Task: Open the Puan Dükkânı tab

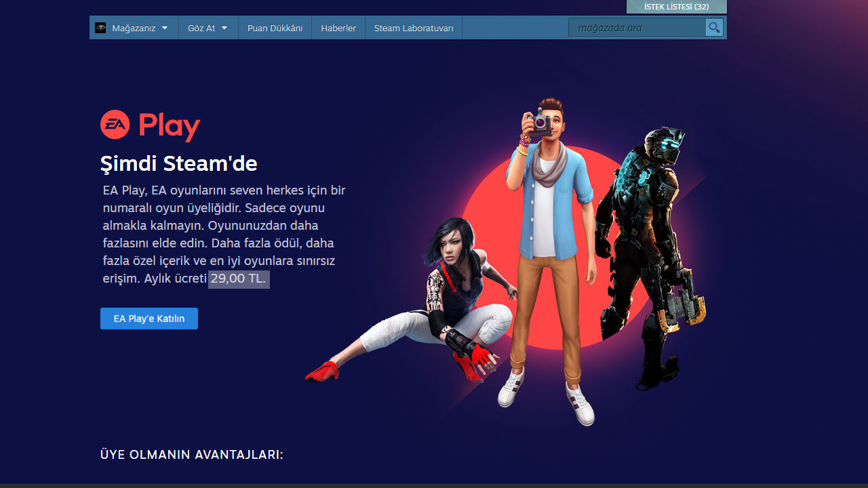Action: click(x=275, y=28)
